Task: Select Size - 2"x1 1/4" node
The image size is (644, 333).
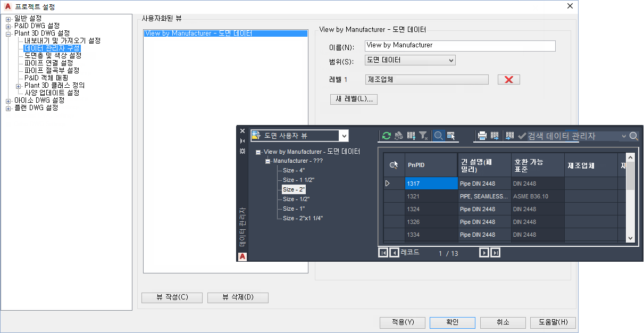Action: click(x=303, y=218)
